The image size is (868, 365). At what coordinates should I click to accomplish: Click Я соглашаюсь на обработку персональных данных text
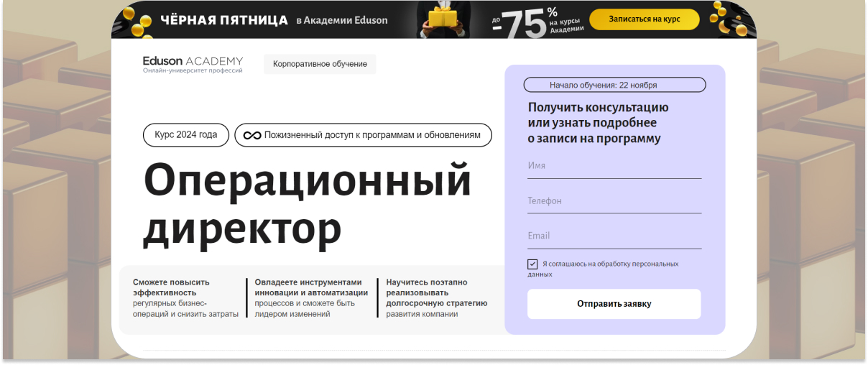(603, 269)
